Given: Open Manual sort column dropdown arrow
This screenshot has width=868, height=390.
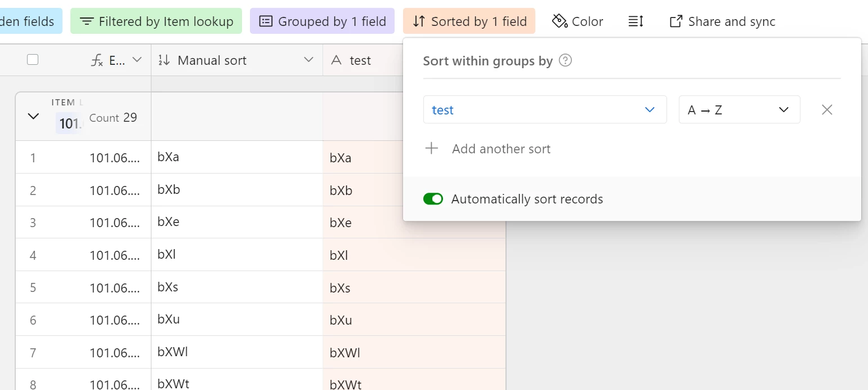Looking at the screenshot, I should pos(308,60).
